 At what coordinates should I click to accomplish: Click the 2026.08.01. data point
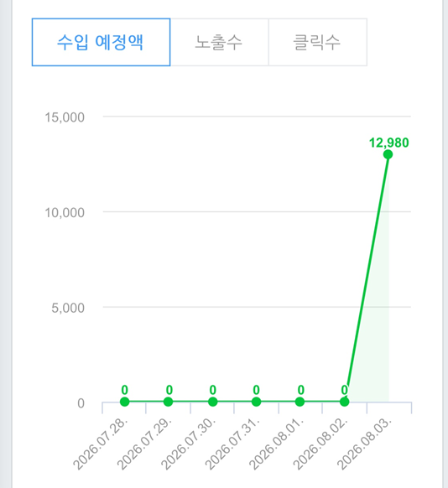[300, 402]
